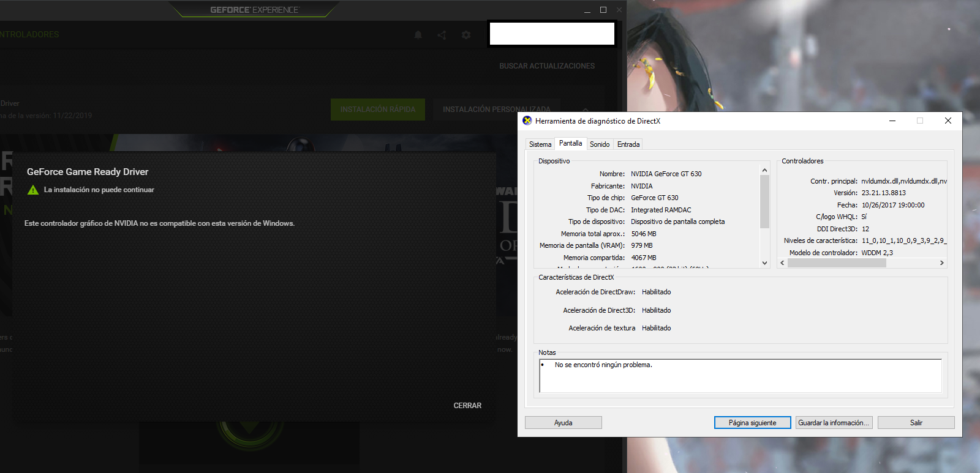Click the 5046 MB total memory value
Image resolution: width=980 pixels, height=473 pixels.
(x=644, y=234)
